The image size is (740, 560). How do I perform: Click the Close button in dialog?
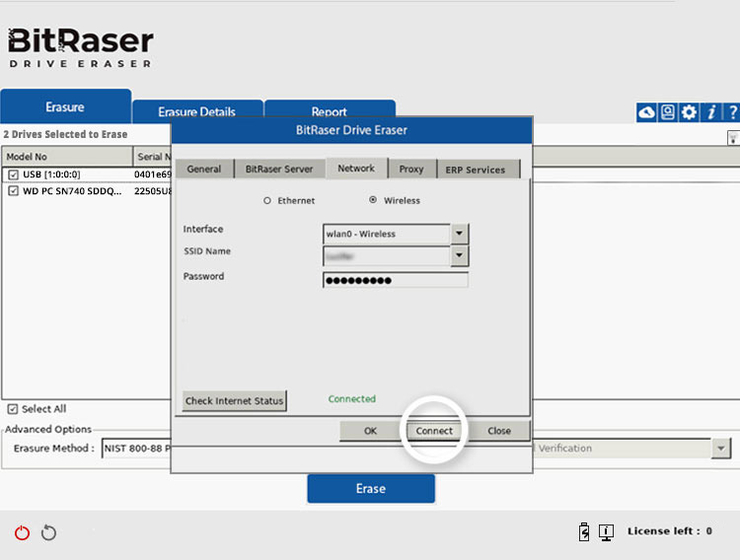click(499, 431)
